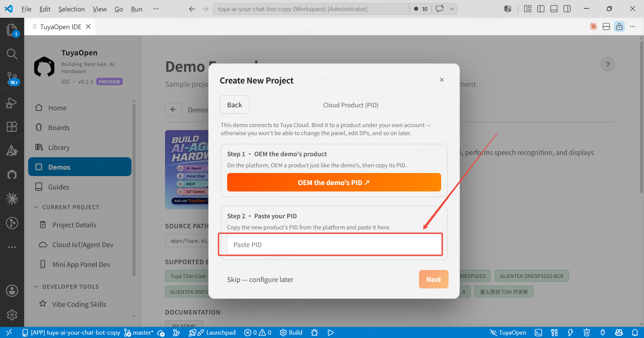Click the orange starburst icon in editor toolbar
Image resolution: width=644 pixels, height=338 pixels.
tap(593, 26)
